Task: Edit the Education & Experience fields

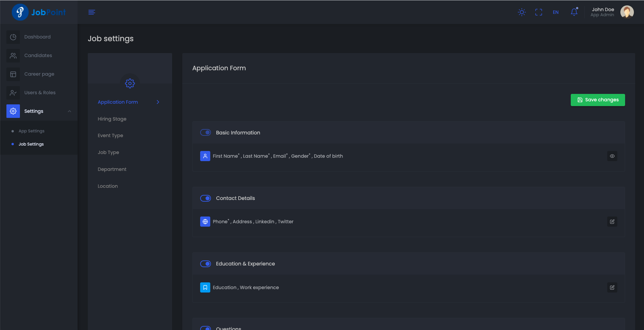Action: click(x=612, y=287)
